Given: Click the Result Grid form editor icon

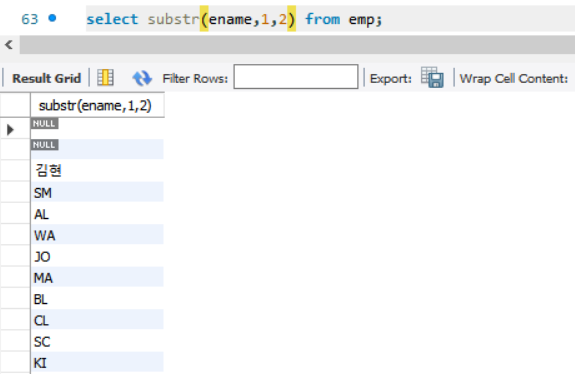Looking at the screenshot, I should 105,78.
